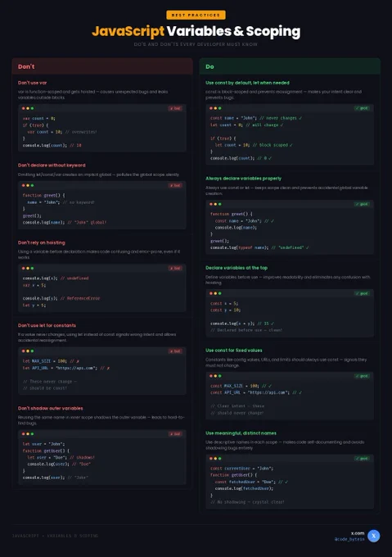Image resolution: width=392 pixels, height=557 pixels.
Task: Click code line 'console.log(y); // ReferenceError'
Action: click(61, 298)
